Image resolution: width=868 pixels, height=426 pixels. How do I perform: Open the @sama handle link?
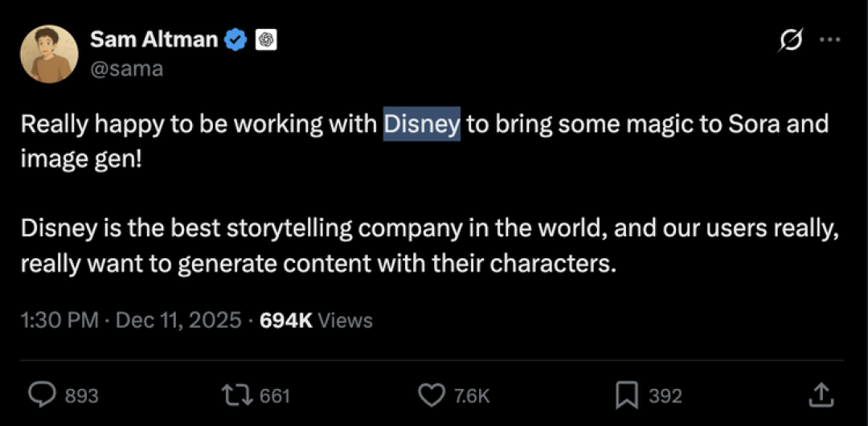click(x=126, y=68)
